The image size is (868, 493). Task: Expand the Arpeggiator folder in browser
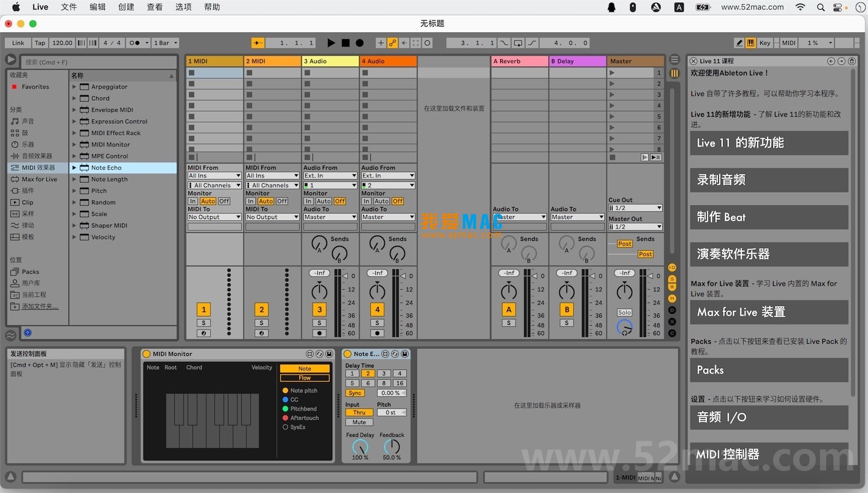tap(74, 86)
